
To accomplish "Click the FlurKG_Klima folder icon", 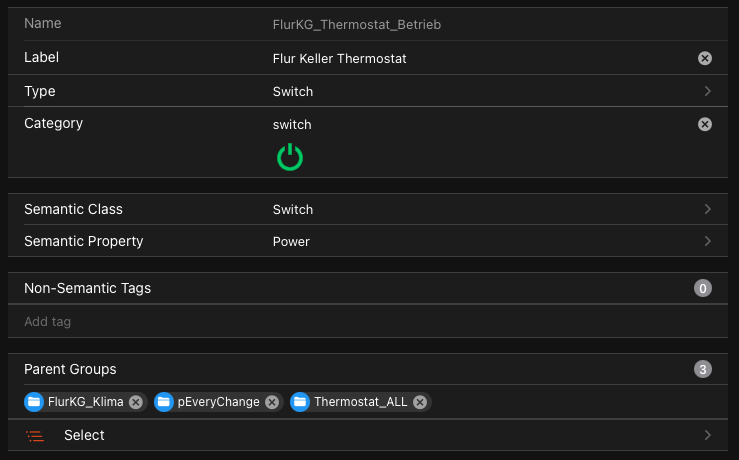I will point(35,402).
